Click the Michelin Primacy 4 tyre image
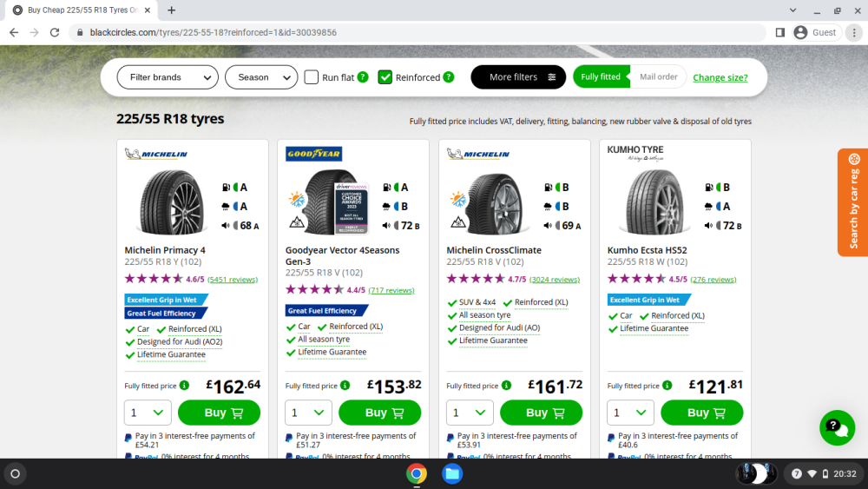Image resolution: width=868 pixels, height=489 pixels. (172, 202)
